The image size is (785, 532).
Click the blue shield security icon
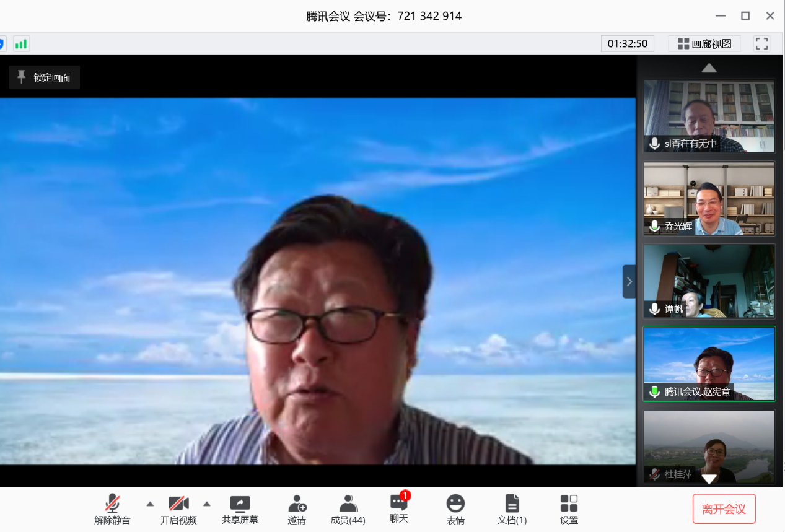point(2,44)
